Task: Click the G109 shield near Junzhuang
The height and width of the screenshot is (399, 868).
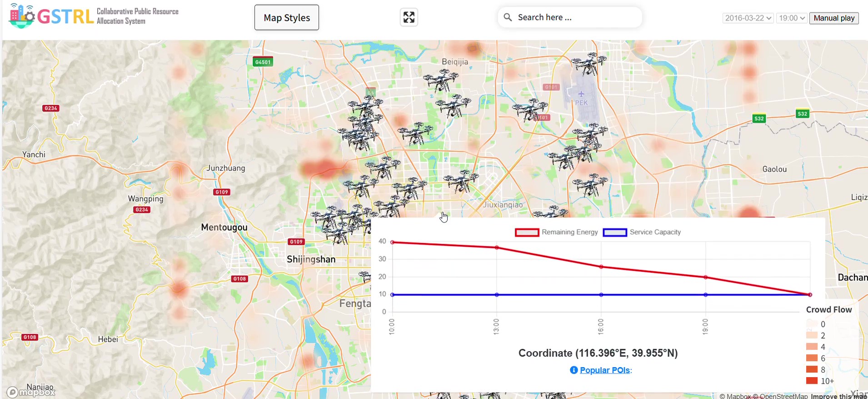Action: click(222, 192)
